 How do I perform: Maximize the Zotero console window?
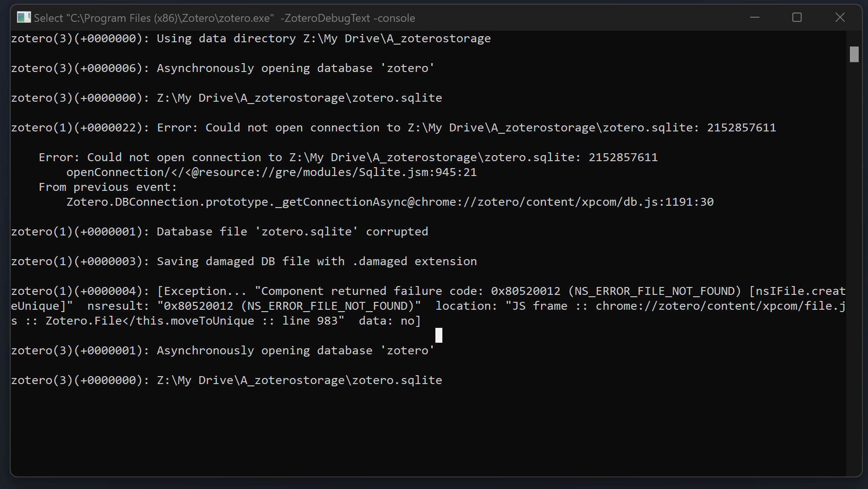(x=797, y=18)
